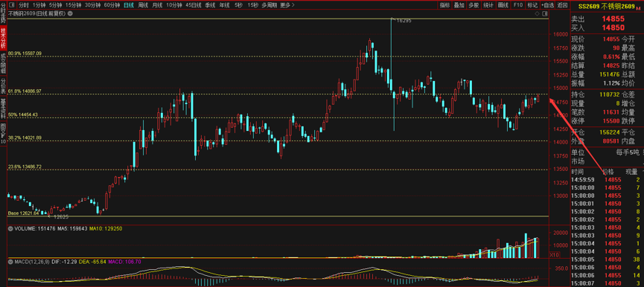Viewport: 644px width, 287px height.
Task: Click the 16295 high price label
Action: click(x=404, y=20)
